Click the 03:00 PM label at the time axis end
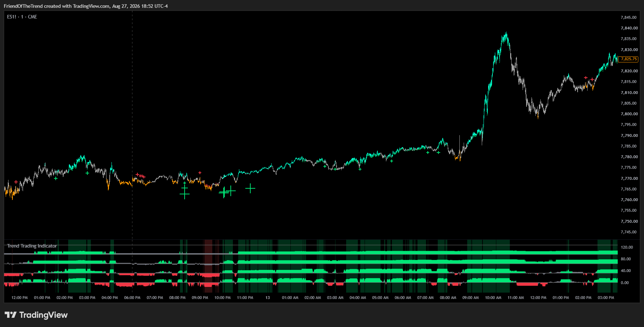 point(606,298)
